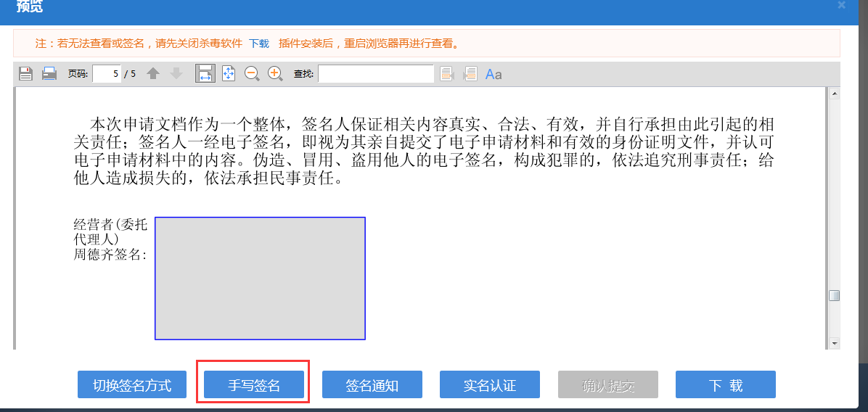
Task: Go to next page with down arrow
Action: coord(176,73)
